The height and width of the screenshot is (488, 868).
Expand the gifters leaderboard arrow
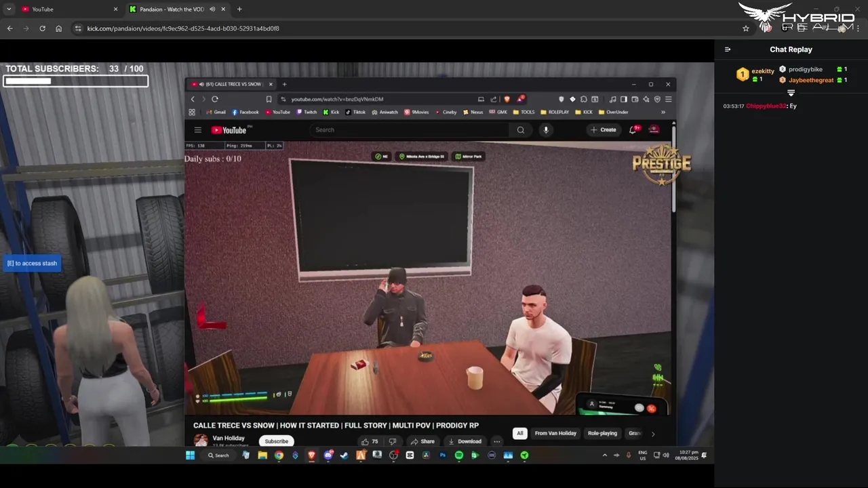(x=791, y=93)
